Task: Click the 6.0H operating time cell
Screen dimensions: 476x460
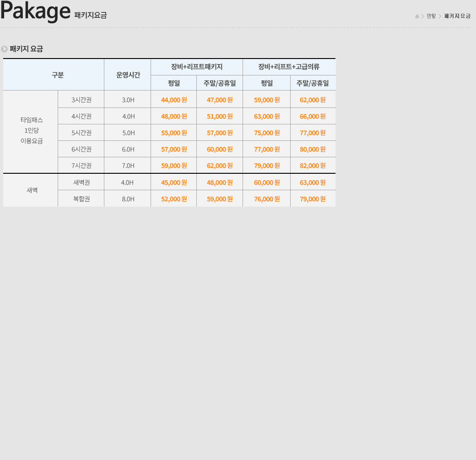Action: click(128, 149)
